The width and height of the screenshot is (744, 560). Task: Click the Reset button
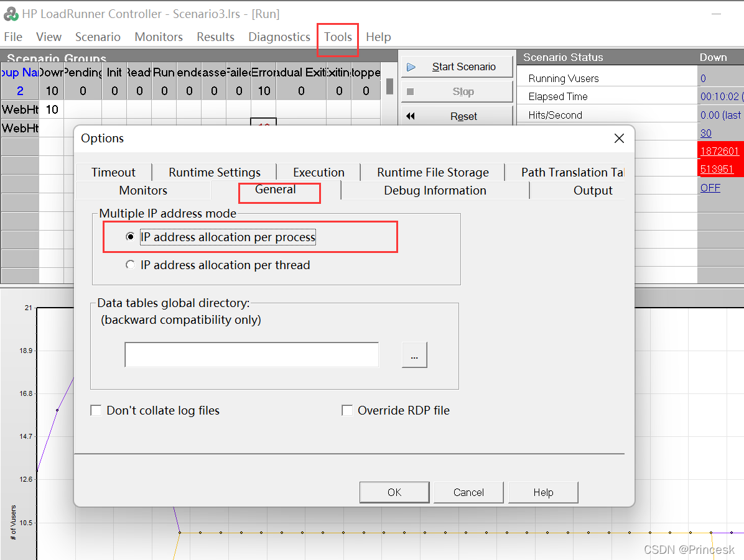click(457, 116)
